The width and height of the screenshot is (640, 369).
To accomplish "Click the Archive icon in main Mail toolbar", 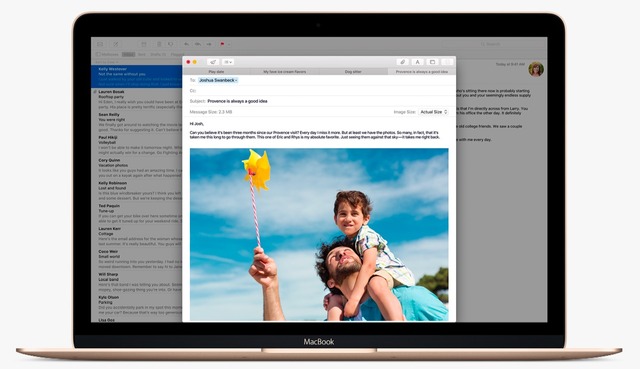I will pyautogui.click(x=144, y=44).
